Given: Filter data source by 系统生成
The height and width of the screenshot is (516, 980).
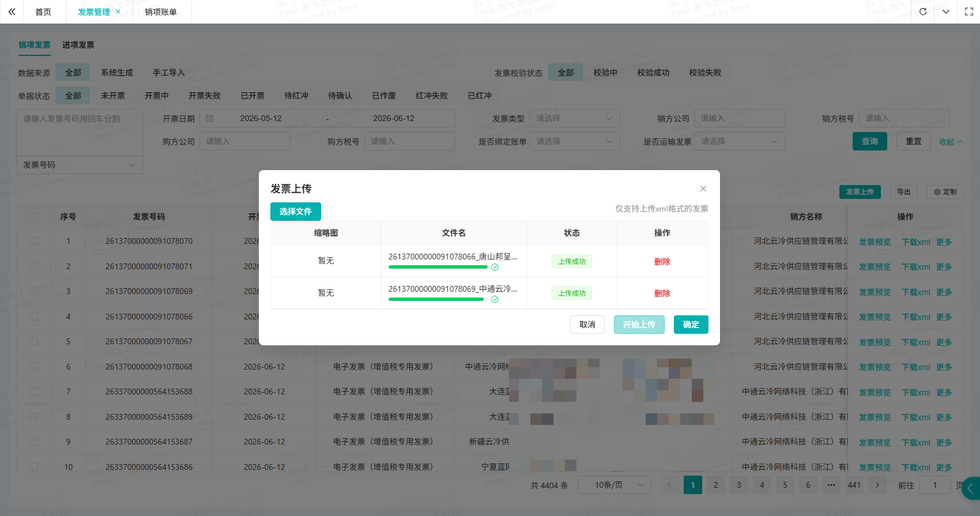Looking at the screenshot, I should (x=117, y=73).
